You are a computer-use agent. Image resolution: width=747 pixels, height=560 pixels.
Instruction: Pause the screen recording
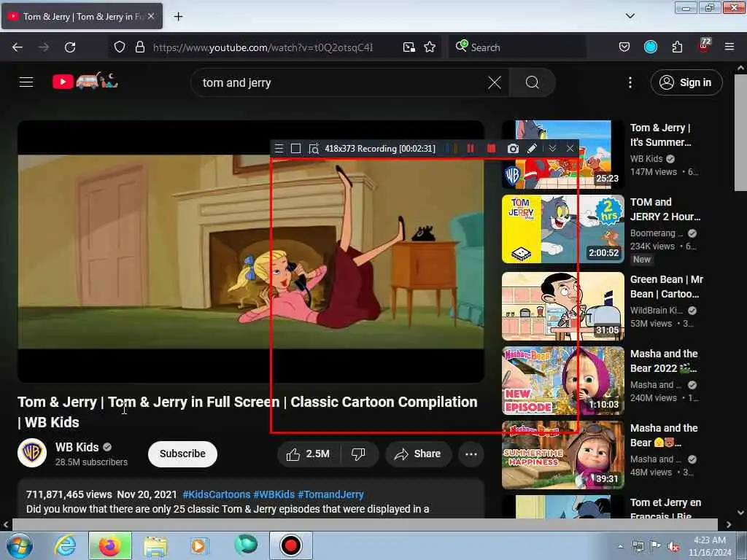(x=471, y=149)
